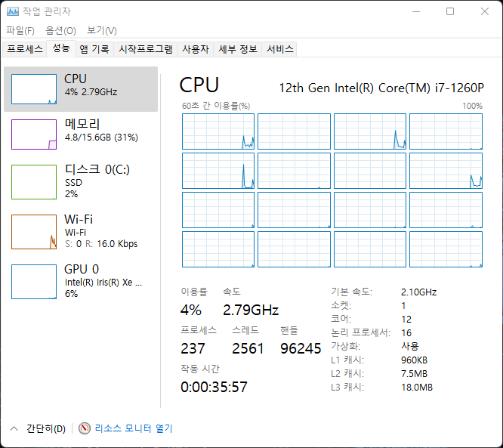Viewport: 503px width, 448px height.
Task: Switch to the 시작프로그램 tab
Action: [146, 49]
